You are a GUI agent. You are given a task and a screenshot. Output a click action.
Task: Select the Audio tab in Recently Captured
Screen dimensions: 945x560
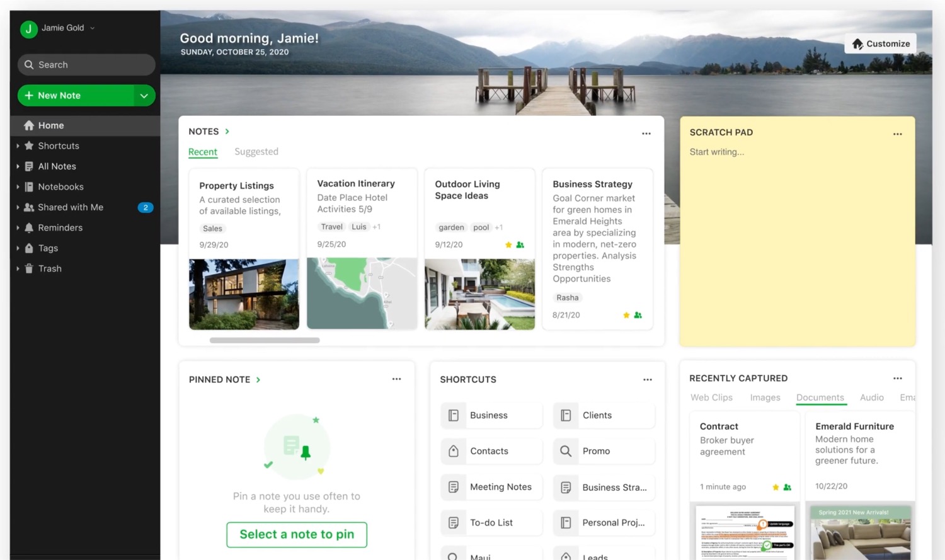[x=871, y=397]
